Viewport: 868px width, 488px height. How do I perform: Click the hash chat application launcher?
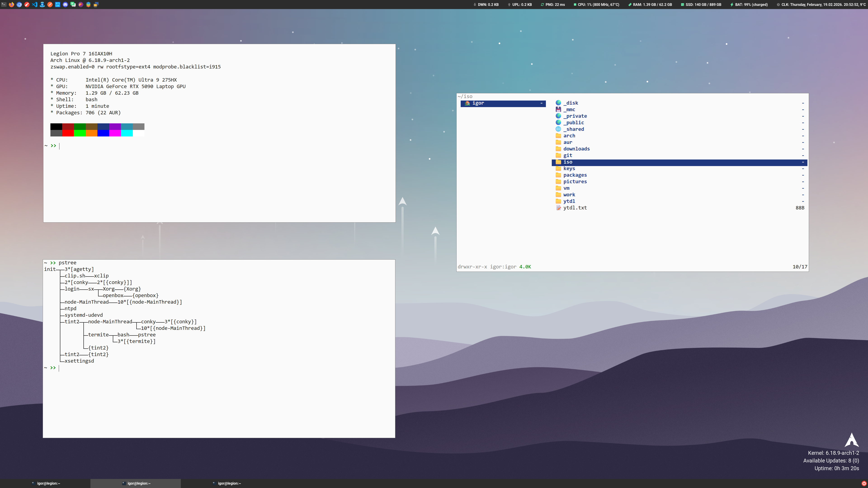pos(73,5)
